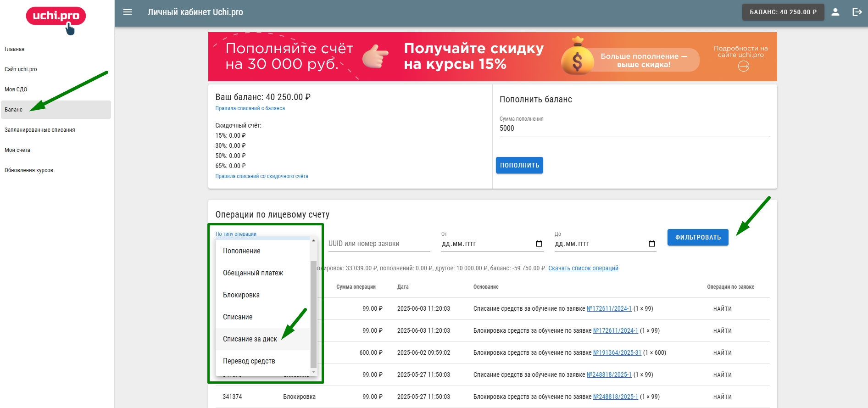Viewport: 868px width, 408px height.
Task: Open Запланированные списания page
Action: click(56, 130)
